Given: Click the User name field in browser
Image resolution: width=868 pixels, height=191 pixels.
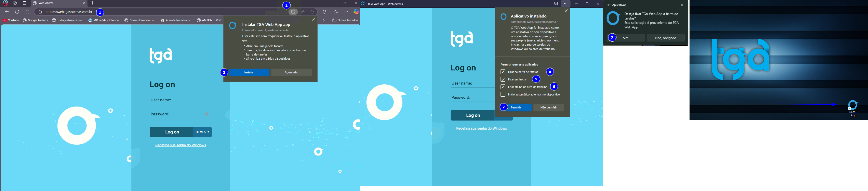Looking at the screenshot, I should click(x=181, y=100).
